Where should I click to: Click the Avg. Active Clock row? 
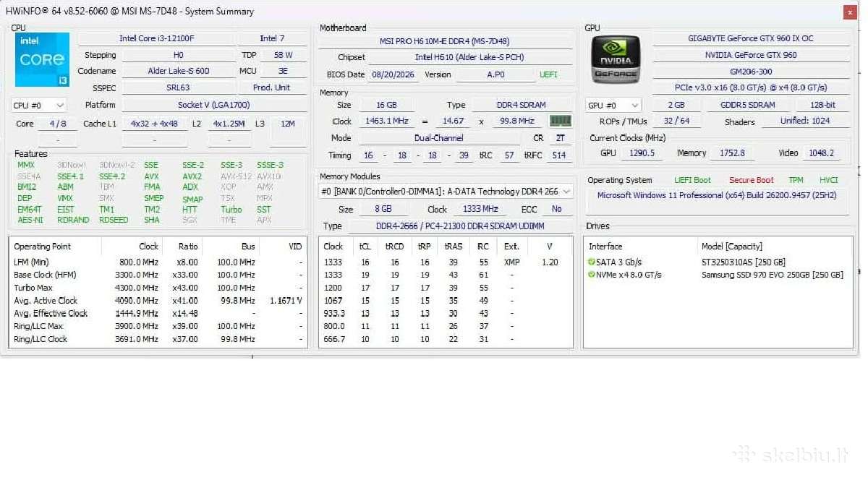point(158,301)
